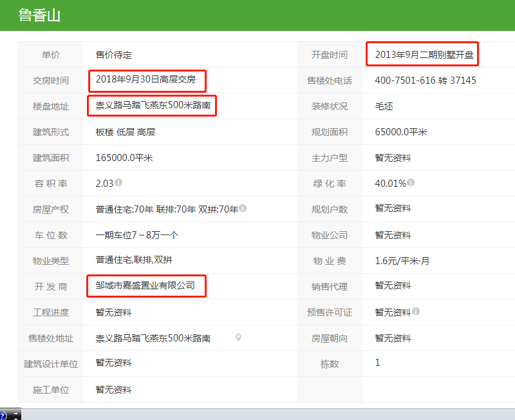Click the 鲁香山 title in the green header
This screenshot has width=515, height=420.
click(x=39, y=15)
